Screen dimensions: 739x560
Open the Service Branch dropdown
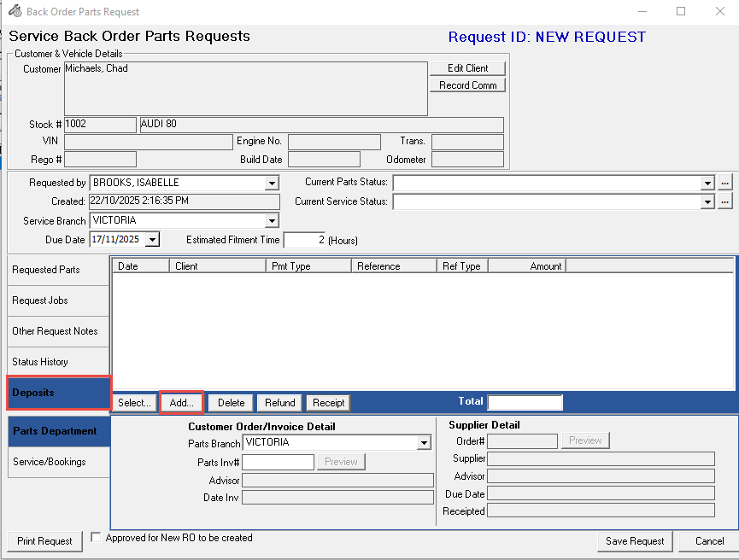pyautogui.click(x=272, y=221)
